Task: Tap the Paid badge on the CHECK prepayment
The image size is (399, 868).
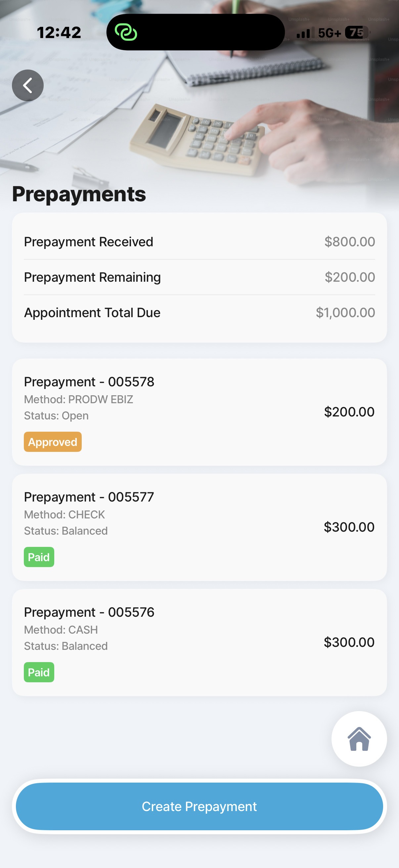Action: coord(39,557)
